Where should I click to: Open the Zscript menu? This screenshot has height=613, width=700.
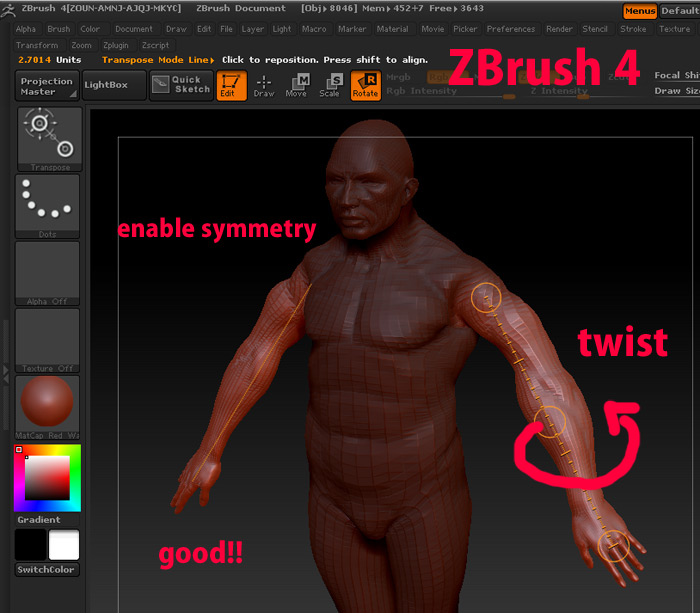(x=155, y=45)
